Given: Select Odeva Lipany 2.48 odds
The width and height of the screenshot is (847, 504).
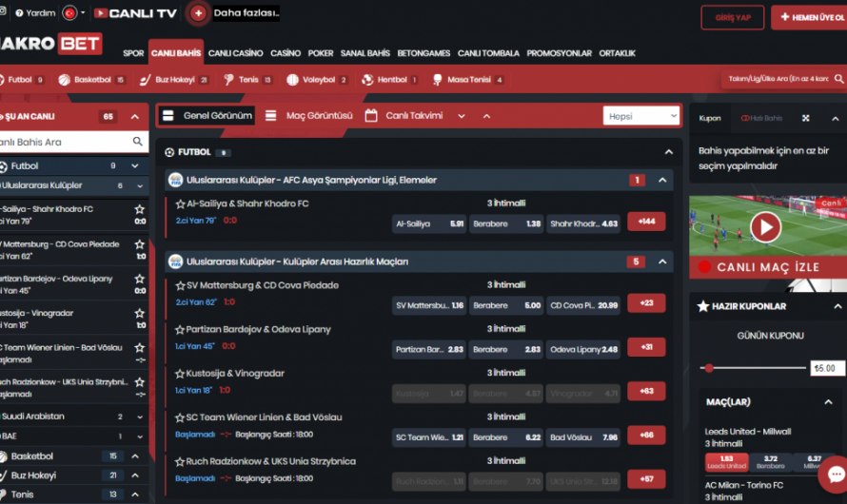Looking at the screenshot, I should tap(583, 350).
